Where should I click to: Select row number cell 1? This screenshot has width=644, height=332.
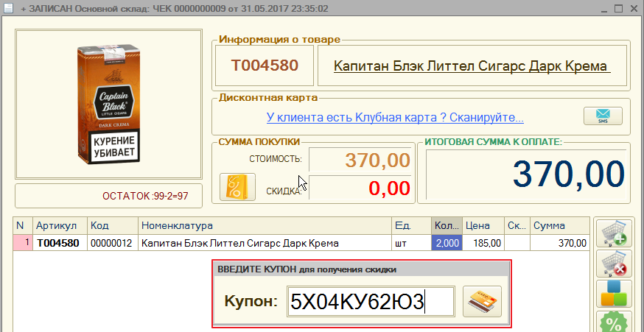[x=24, y=243]
